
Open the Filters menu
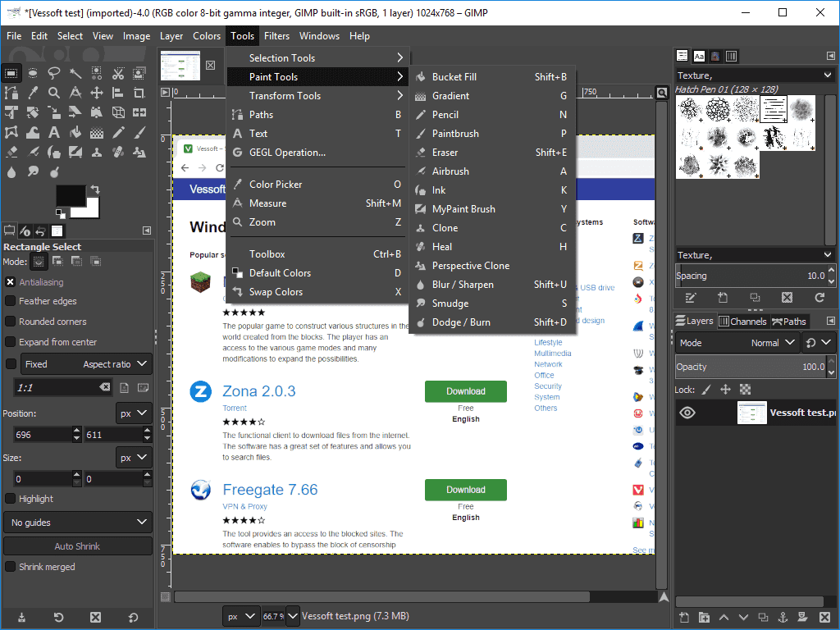point(276,36)
